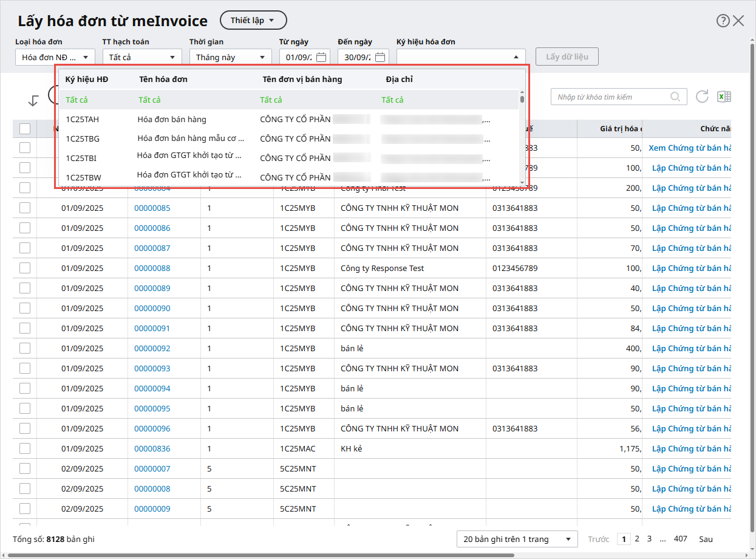Export data with the Excel icon
The image size is (756, 559).
click(x=724, y=97)
